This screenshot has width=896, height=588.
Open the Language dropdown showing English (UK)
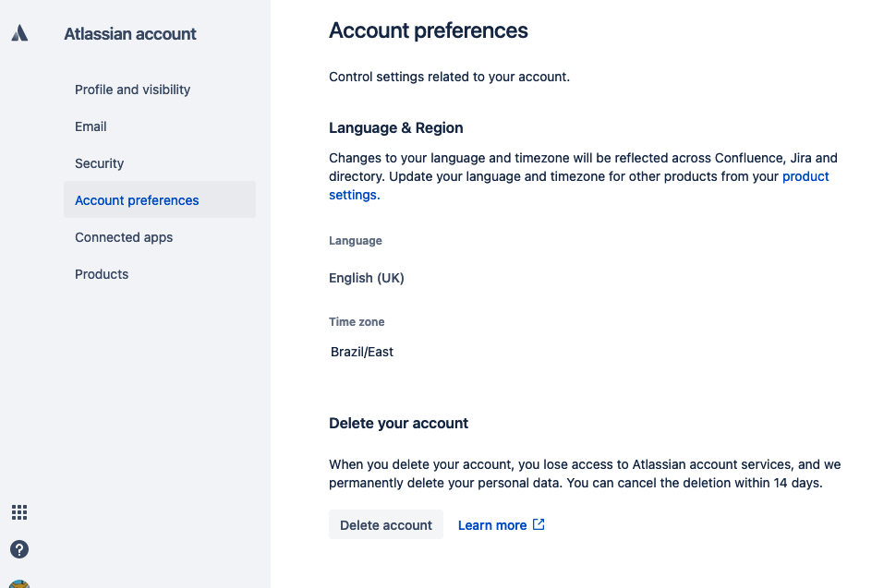367,278
